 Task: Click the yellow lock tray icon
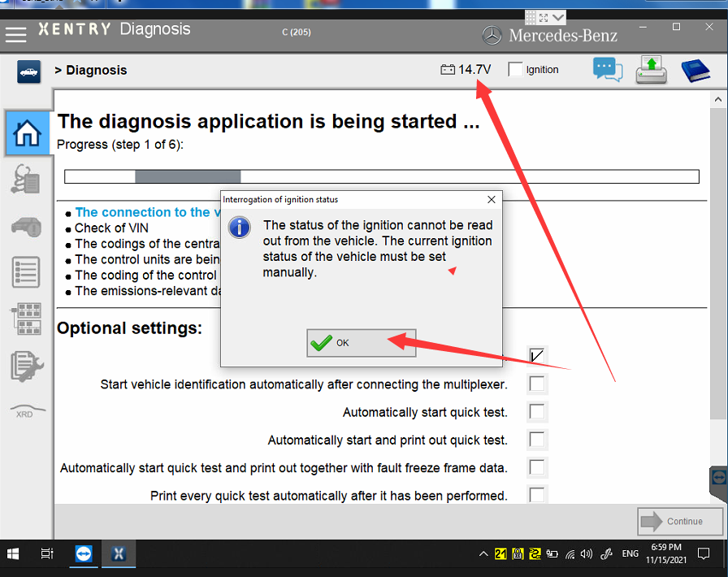tap(518, 553)
